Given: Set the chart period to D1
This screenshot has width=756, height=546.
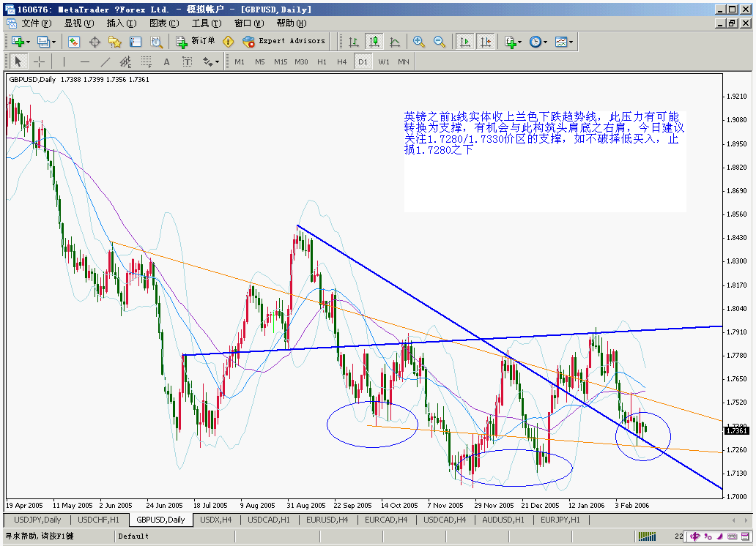Looking at the screenshot, I should (363, 61).
